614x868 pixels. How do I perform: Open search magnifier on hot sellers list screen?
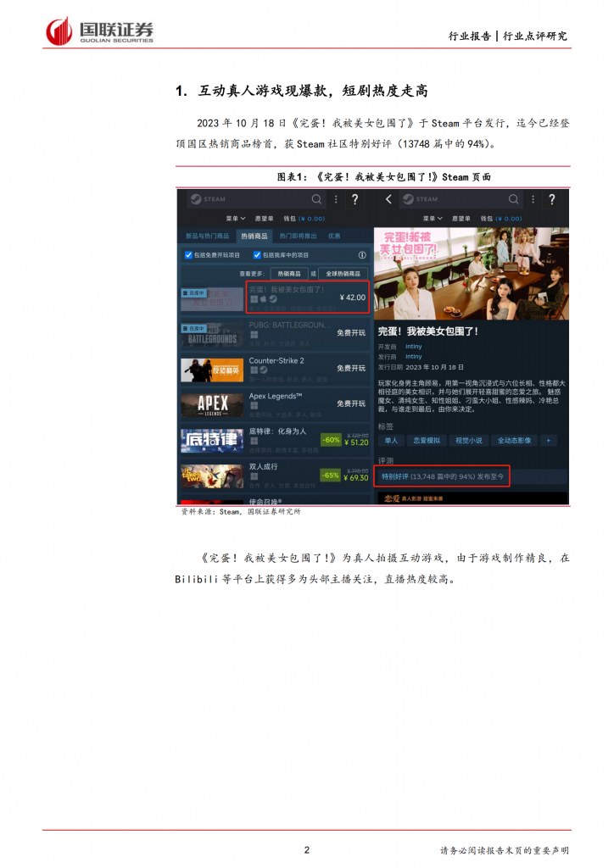316,199
